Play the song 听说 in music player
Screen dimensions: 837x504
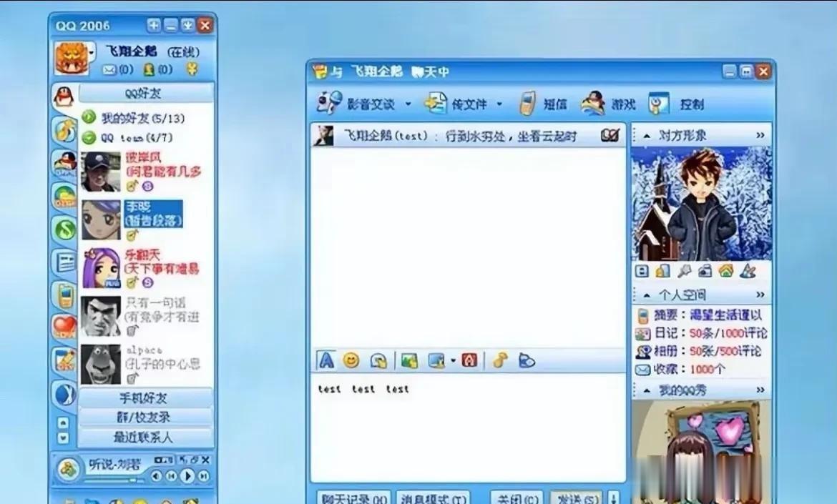click(x=187, y=475)
